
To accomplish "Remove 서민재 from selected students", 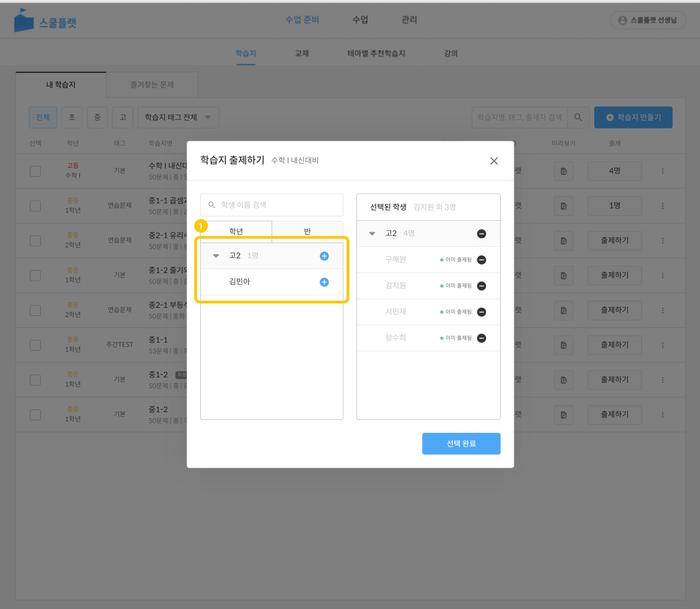I will 481,312.
